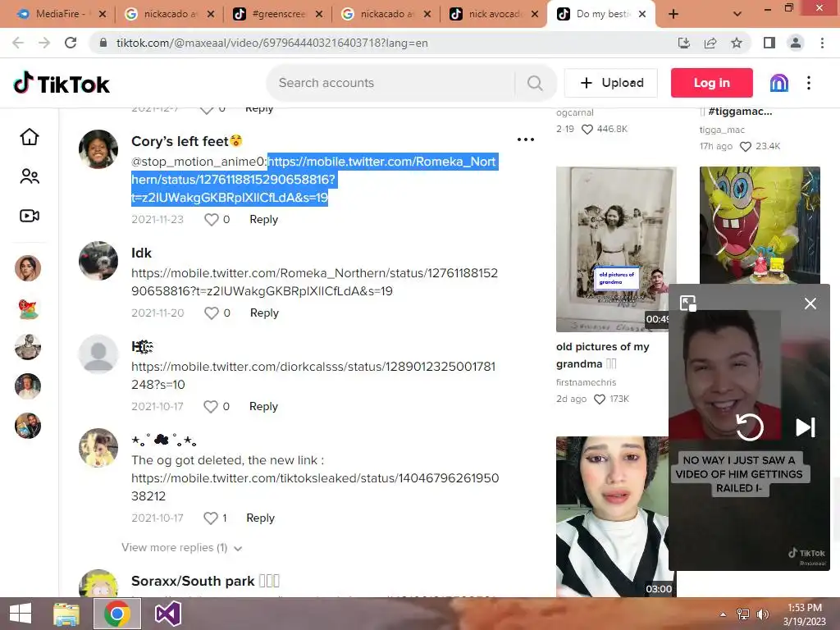Click the install app icon in address bar
The image size is (840, 630).
(684, 43)
